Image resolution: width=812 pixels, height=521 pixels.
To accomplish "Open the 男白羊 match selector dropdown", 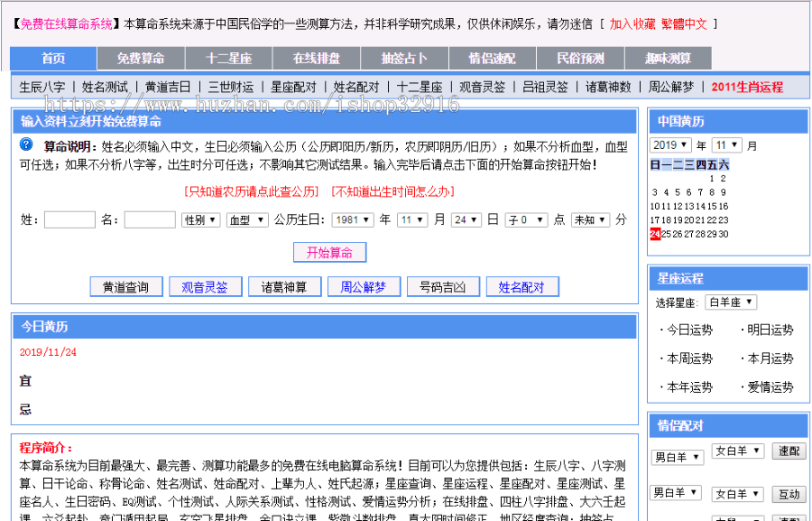I will 677,457.
